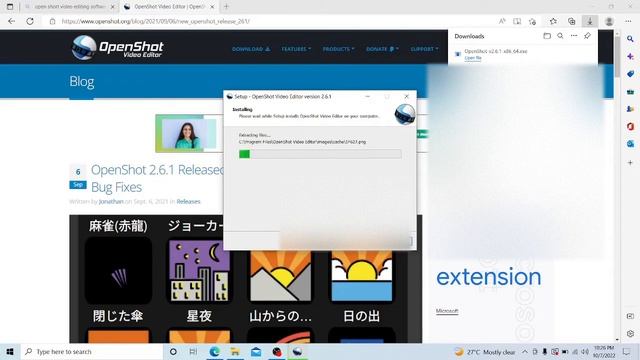This screenshot has width=640, height=360.
Task: Show hidden system tray icons
Action: point(525,352)
